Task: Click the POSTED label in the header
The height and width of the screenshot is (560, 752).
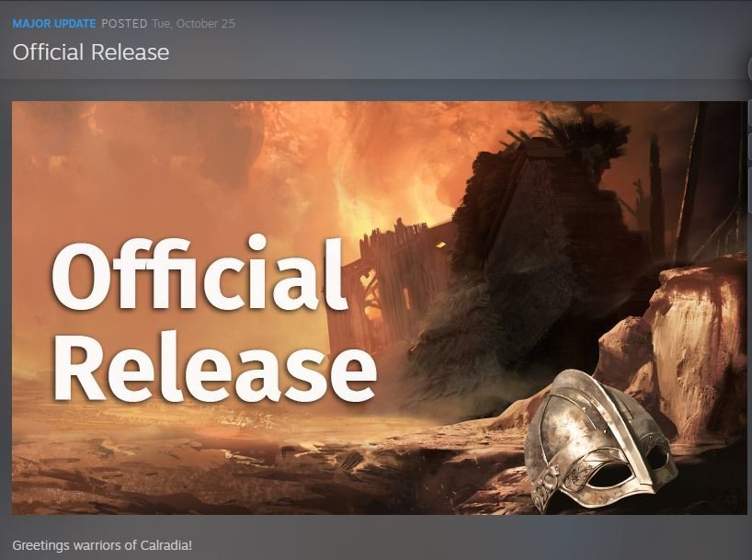Action: point(124,24)
